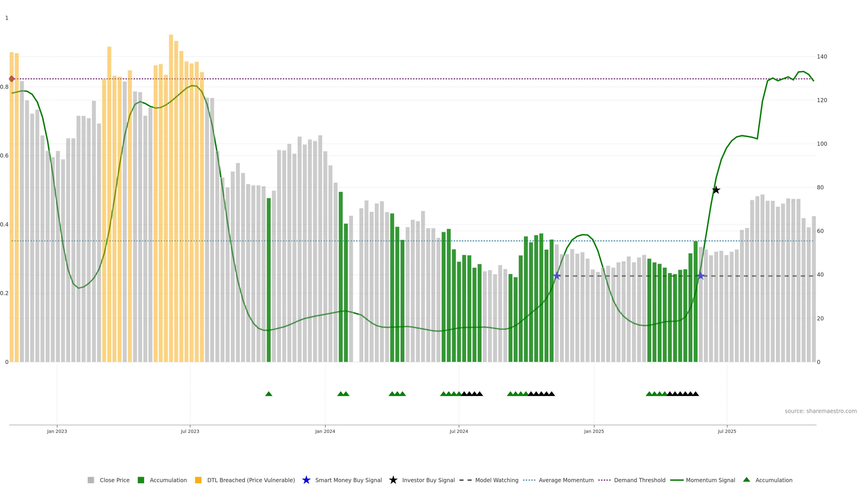Click the green Accumulation square swatch in legend
This screenshot has width=868, height=488.
click(x=141, y=480)
